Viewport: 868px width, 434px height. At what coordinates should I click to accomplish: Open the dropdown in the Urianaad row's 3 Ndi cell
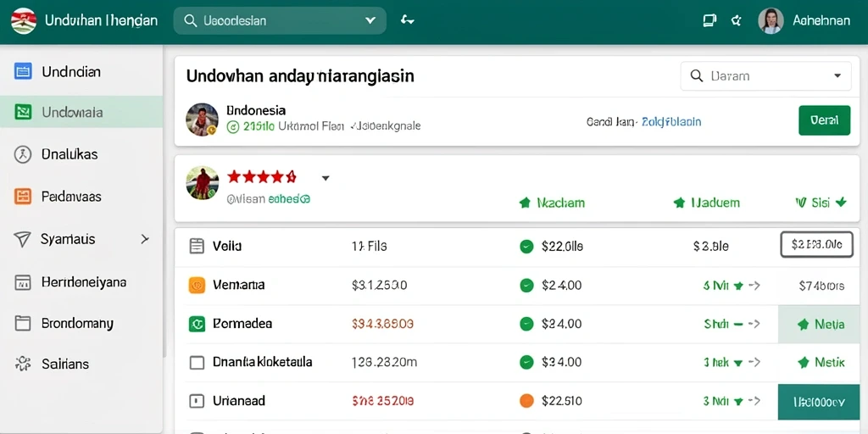coord(737,401)
